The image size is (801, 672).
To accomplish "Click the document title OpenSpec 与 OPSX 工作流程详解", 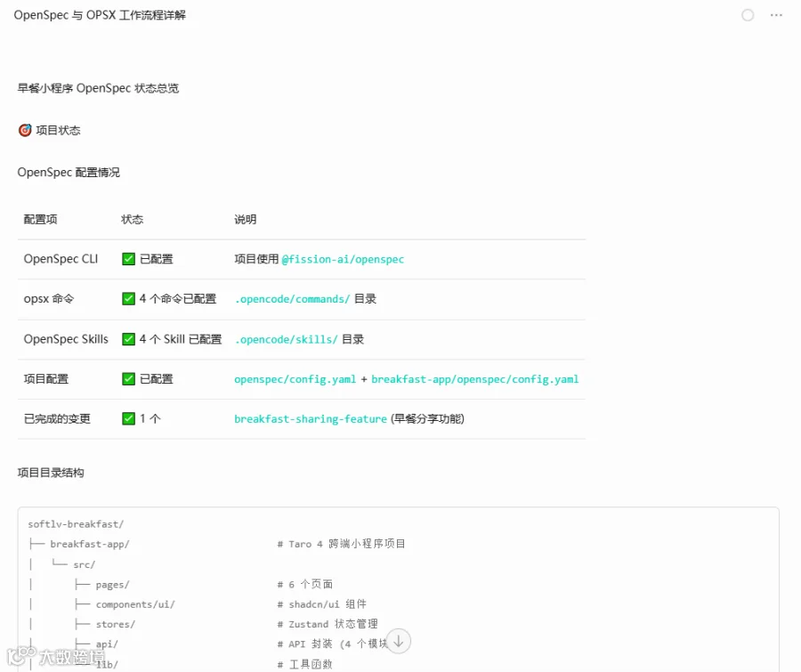I will tap(100, 15).
